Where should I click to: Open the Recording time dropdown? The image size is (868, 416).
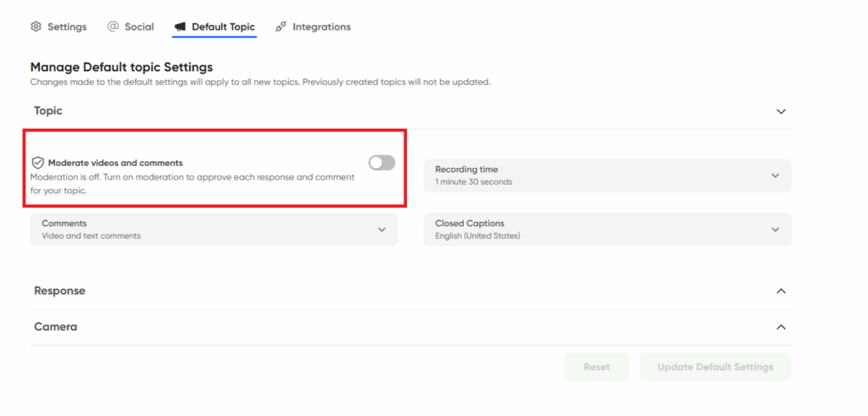[607, 175]
